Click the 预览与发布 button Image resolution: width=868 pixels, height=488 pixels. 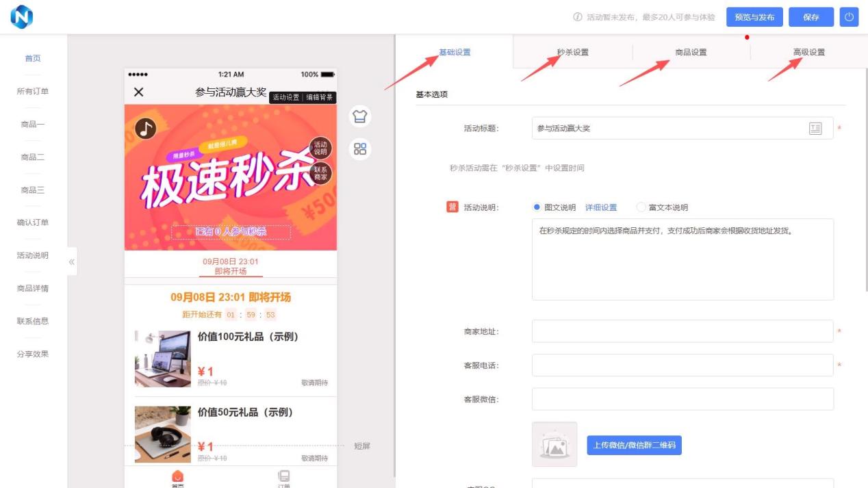tap(754, 17)
